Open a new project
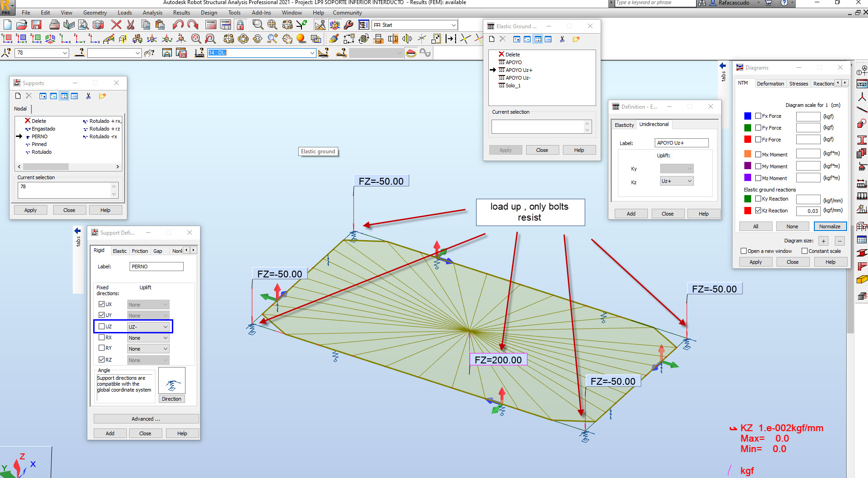This screenshot has width=868, height=478. click(x=6, y=24)
